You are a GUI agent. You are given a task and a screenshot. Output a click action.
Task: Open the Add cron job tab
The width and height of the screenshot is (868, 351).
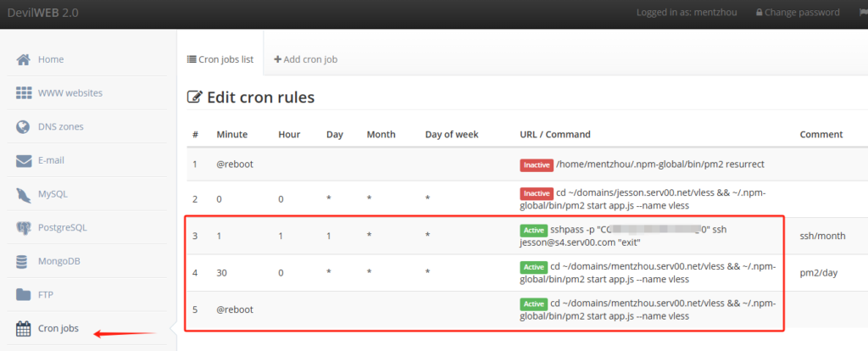point(305,59)
